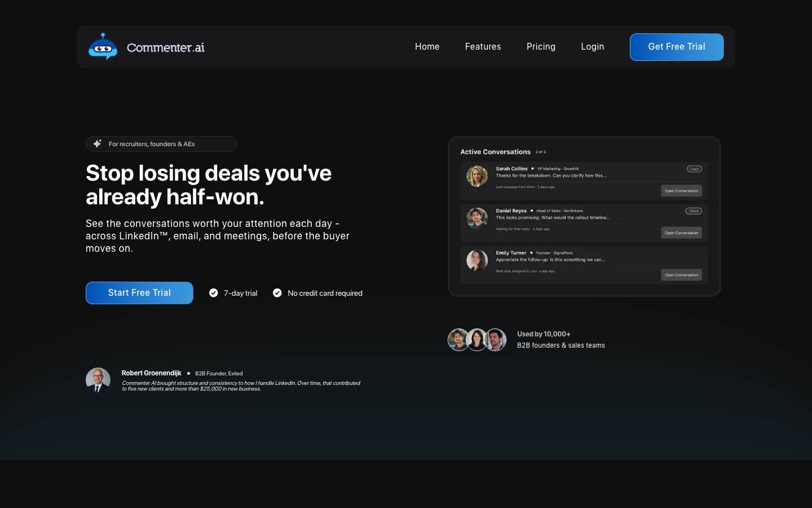
Task: Select the name 'Emily Turner'
Action: click(511, 253)
